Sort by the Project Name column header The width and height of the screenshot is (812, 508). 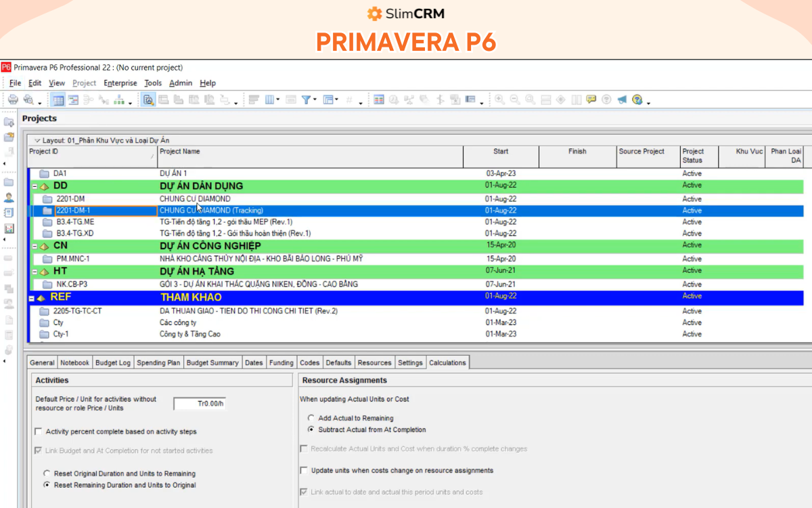click(x=310, y=152)
